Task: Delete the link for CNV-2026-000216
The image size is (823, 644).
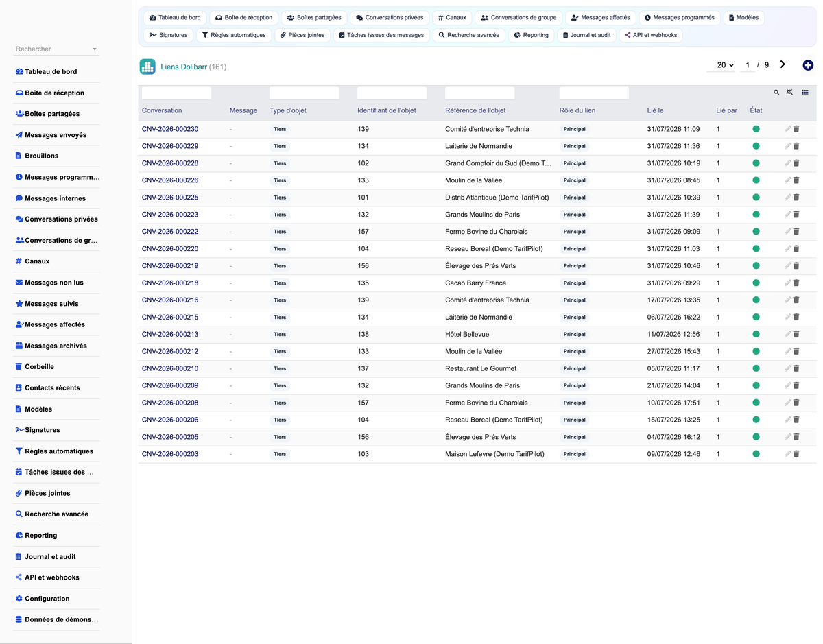Action: [x=796, y=300]
